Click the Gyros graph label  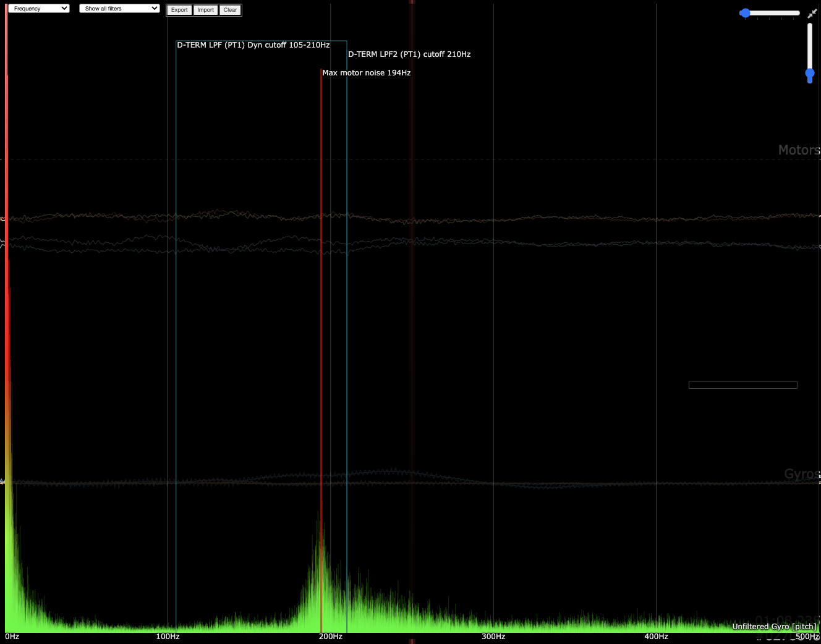(x=801, y=474)
